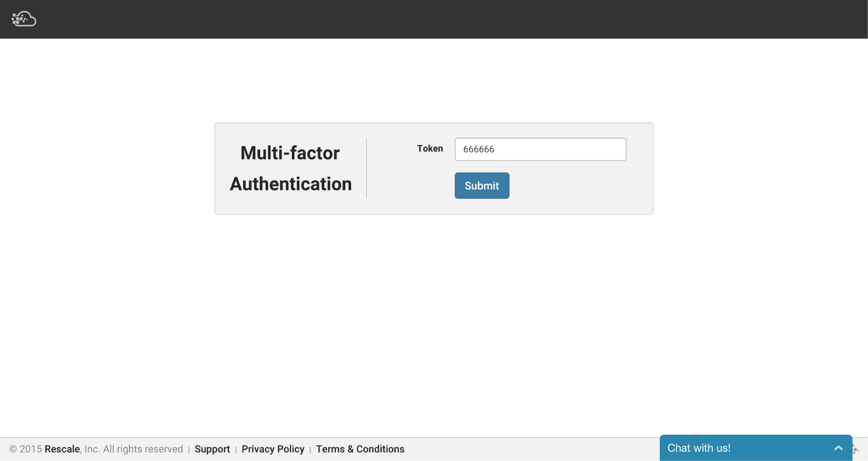The height and width of the screenshot is (461, 868).
Task: Click the vertical divider beside the heading
Action: coord(366,168)
